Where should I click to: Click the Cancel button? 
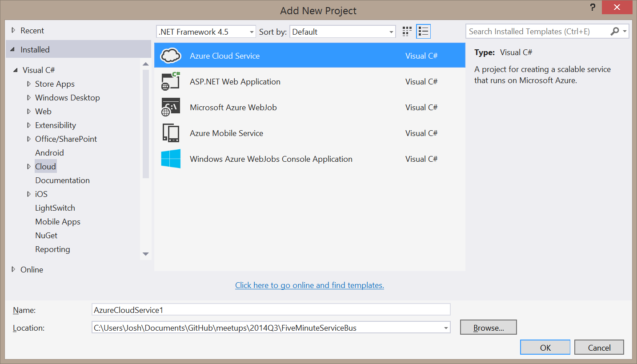coord(599,348)
